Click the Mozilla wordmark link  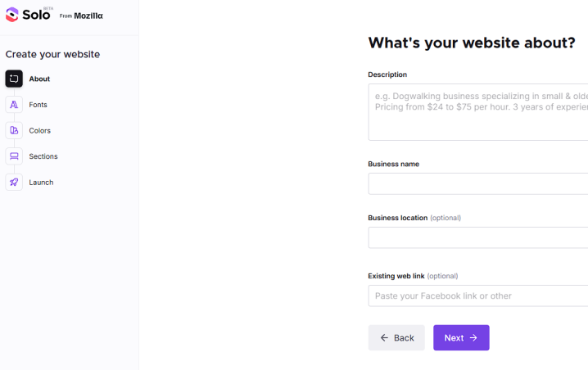click(88, 16)
